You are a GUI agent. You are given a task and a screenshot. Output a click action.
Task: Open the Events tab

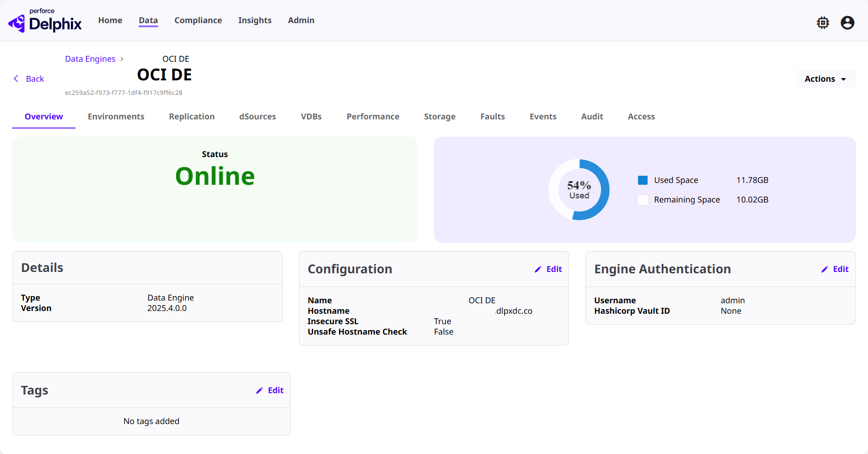click(543, 117)
